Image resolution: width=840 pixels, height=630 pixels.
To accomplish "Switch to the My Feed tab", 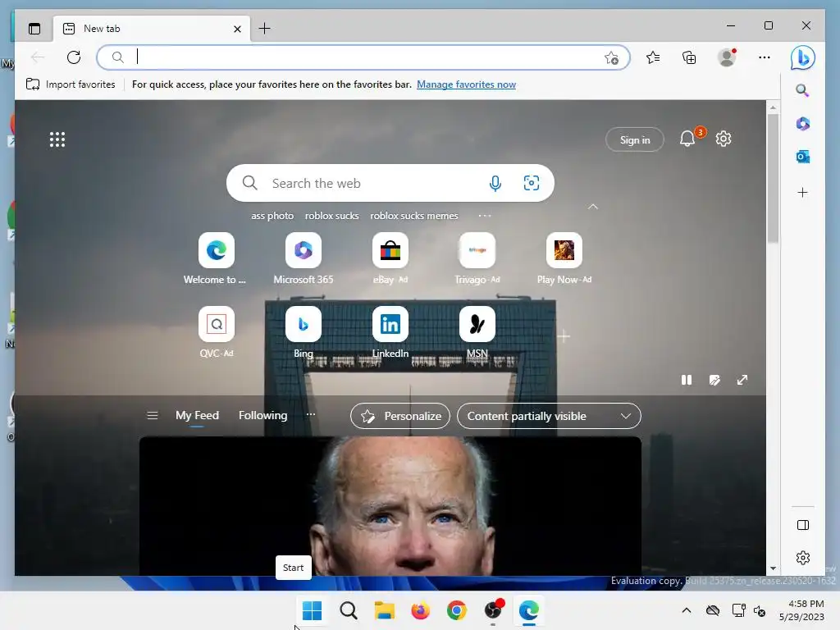I will [197, 416].
